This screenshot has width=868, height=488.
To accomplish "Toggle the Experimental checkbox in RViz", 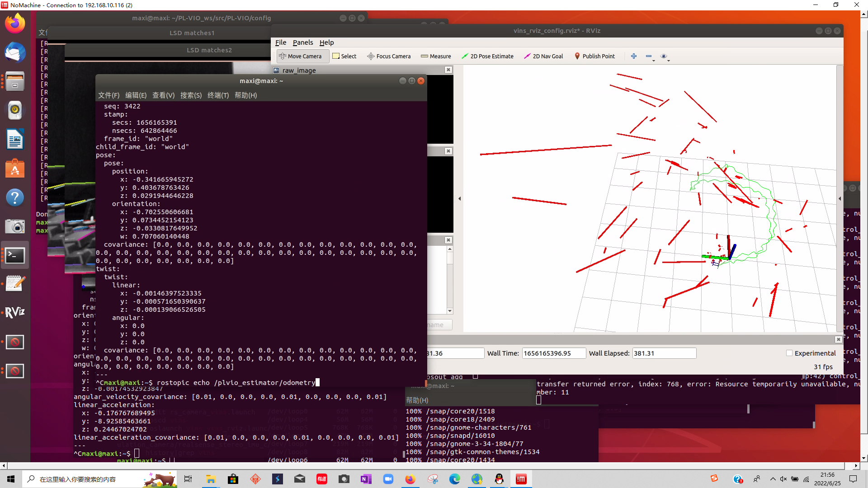I will tap(789, 353).
